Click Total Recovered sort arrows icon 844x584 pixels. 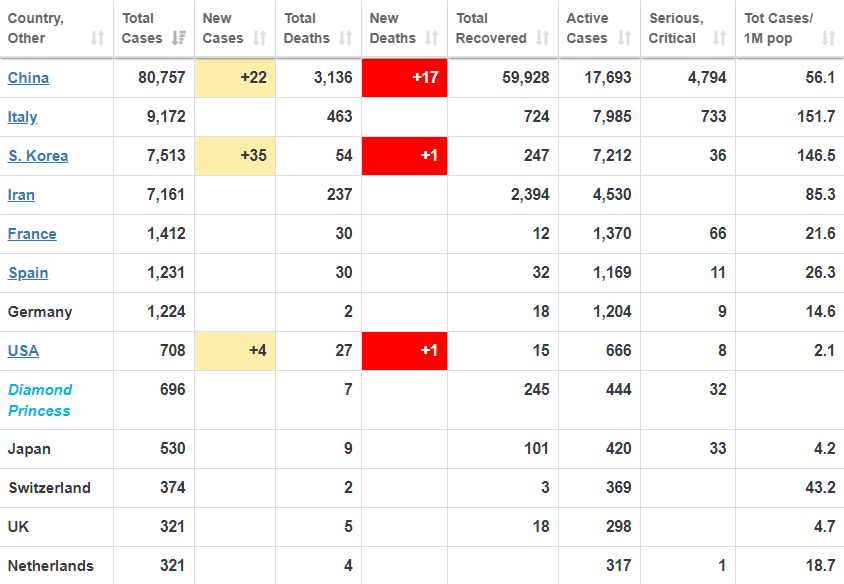pos(542,38)
